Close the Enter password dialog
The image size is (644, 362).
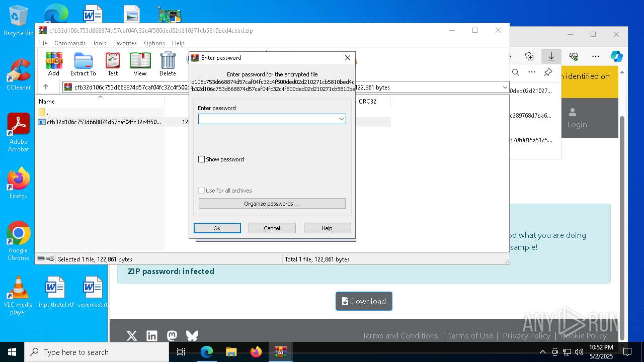pyautogui.click(x=347, y=58)
